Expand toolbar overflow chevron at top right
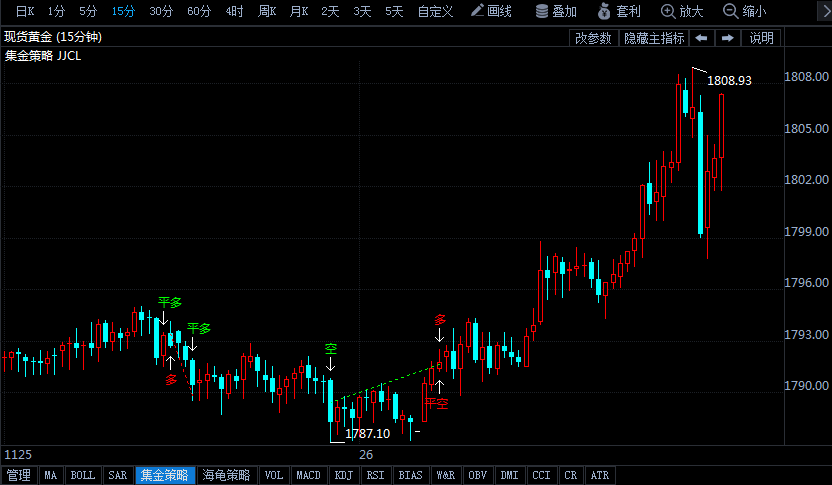This screenshot has width=832, height=485. tap(825, 11)
